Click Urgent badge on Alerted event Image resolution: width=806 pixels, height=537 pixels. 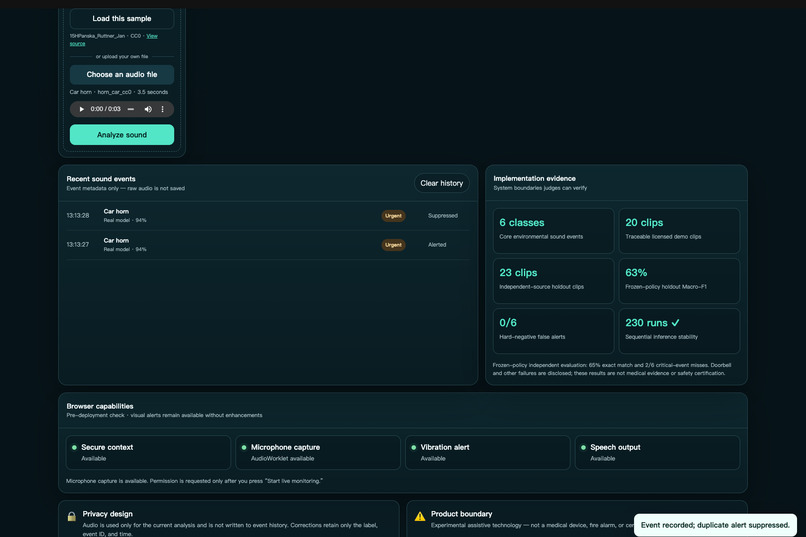point(393,245)
